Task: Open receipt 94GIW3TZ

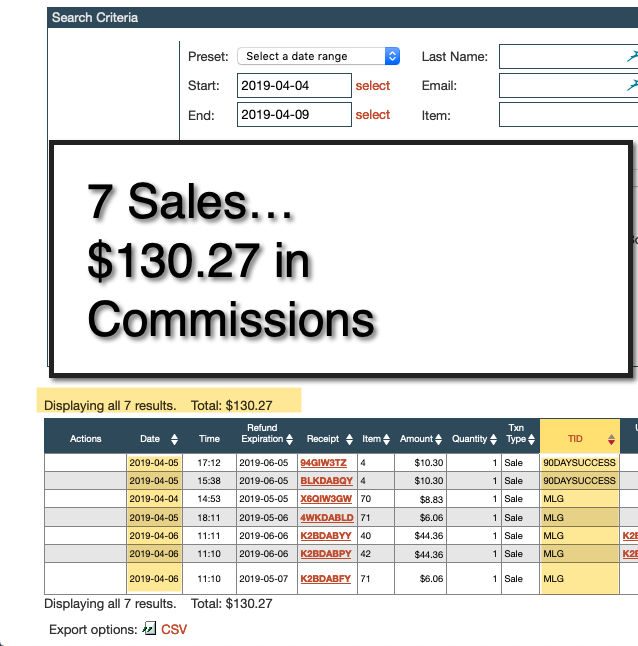Action: 323,463
